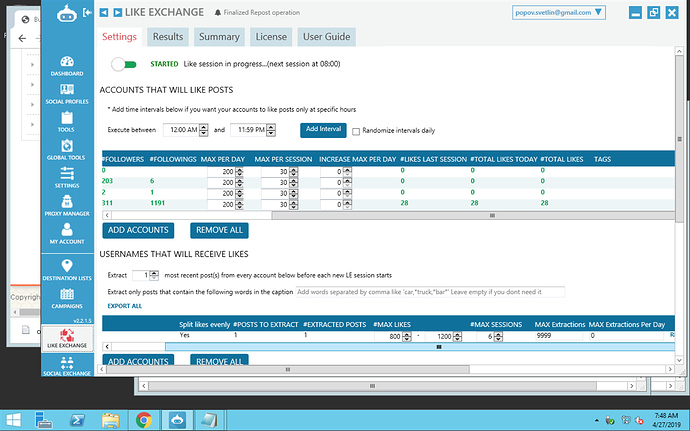690x431 pixels.
Task: Open Chrome from taskbar
Action: click(144, 420)
